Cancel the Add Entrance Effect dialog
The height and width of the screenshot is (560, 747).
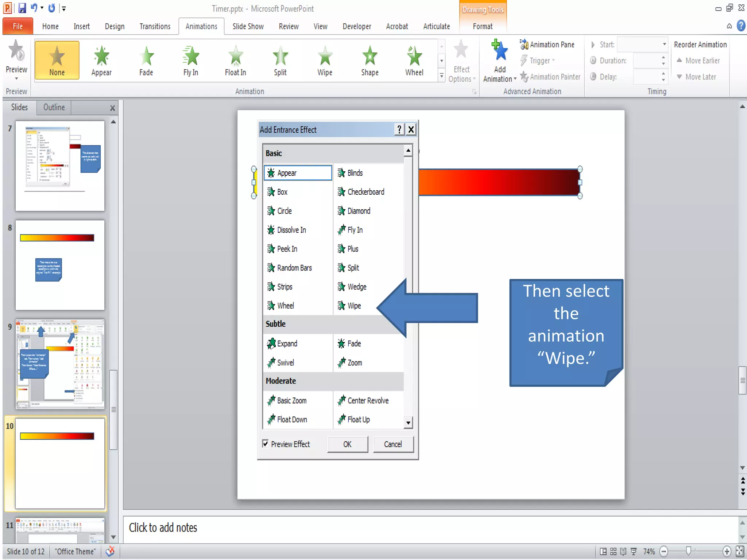coord(393,444)
